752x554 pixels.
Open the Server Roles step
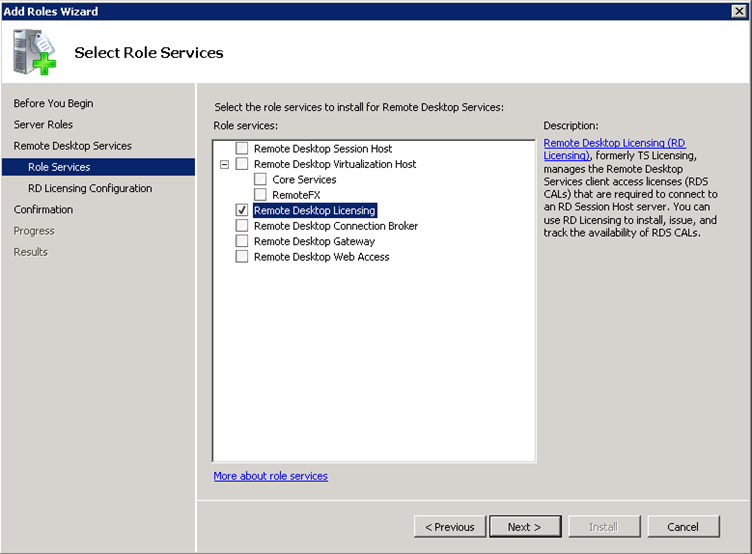tap(43, 125)
